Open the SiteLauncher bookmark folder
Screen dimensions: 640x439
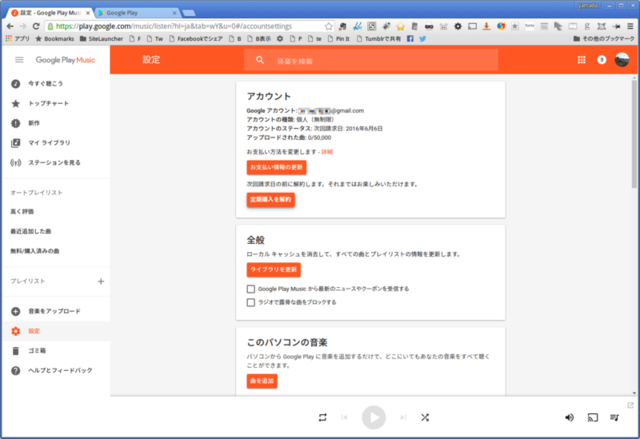[101, 39]
